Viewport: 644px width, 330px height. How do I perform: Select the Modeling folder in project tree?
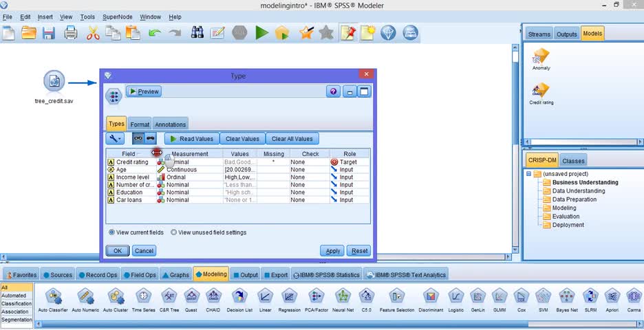point(564,208)
